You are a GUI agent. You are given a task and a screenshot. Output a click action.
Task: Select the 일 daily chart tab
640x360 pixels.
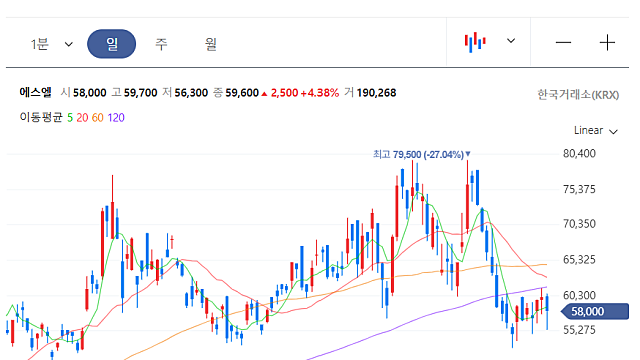click(111, 44)
